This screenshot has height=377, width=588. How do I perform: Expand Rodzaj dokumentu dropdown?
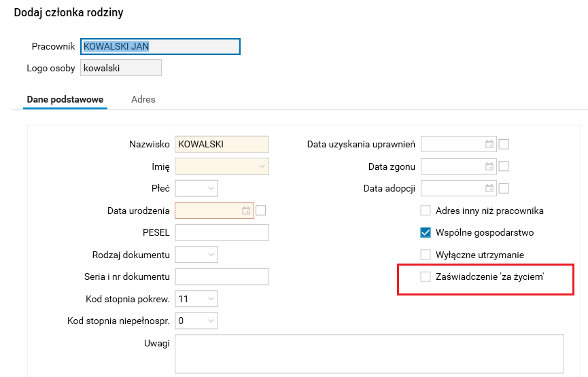(211, 255)
